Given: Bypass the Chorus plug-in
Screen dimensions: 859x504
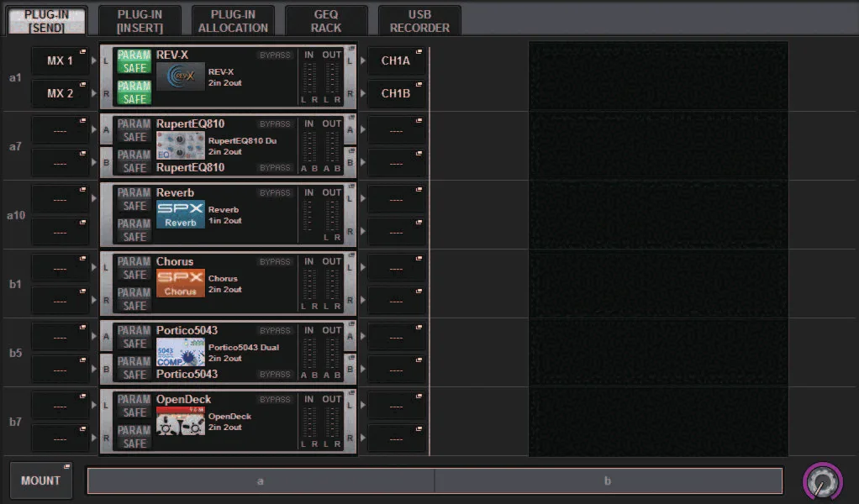Looking at the screenshot, I should click(x=275, y=262).
